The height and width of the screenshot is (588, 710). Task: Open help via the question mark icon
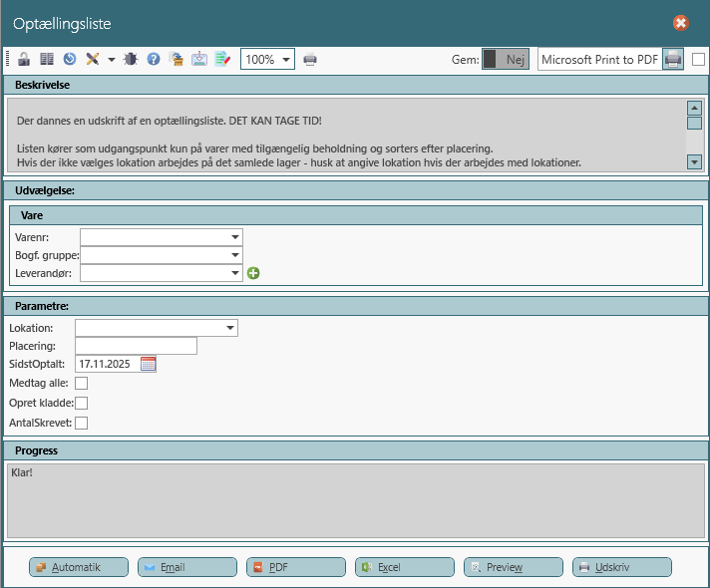click(154, 60)
